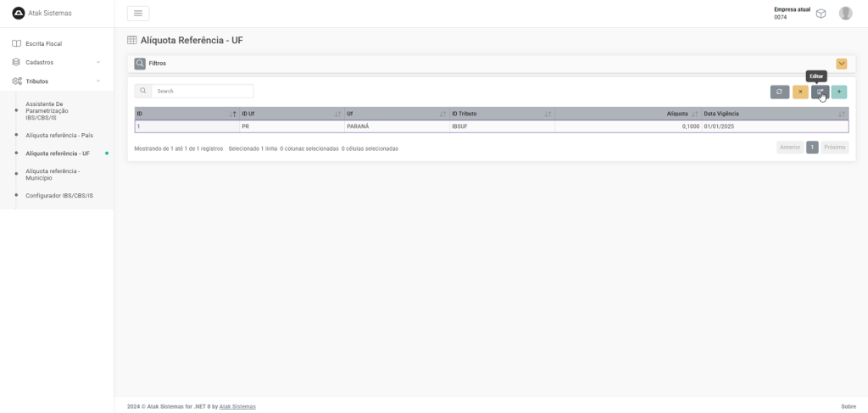Click the Atak Sistemas footer link
Screen dimensions: 868x413
click(x=237, y=406)
